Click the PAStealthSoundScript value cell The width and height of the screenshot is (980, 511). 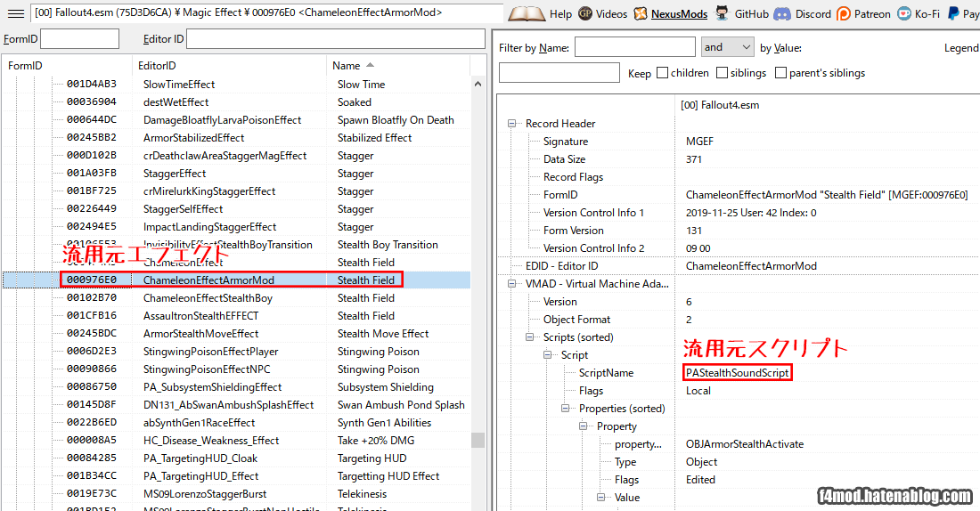click(738, 373)
